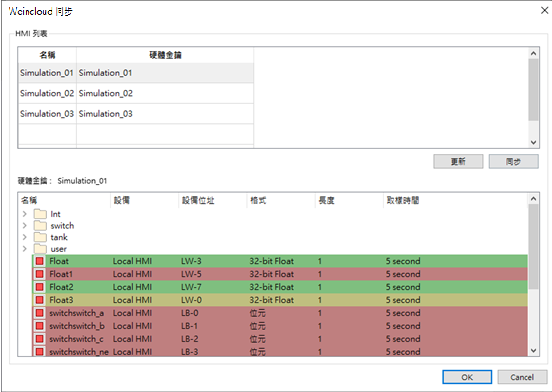
Task: Click the 硬體金鑰 column header
Action: (165, 55)
